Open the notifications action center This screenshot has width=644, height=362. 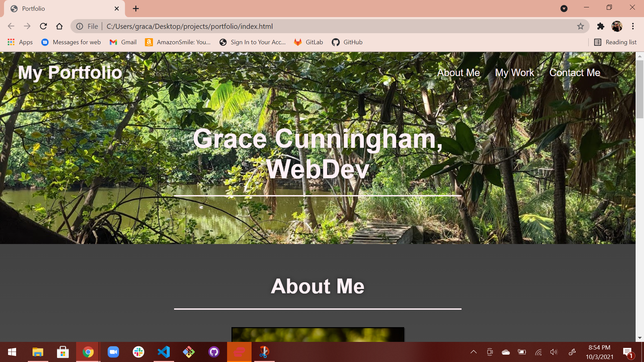click(x=628, y=353)
